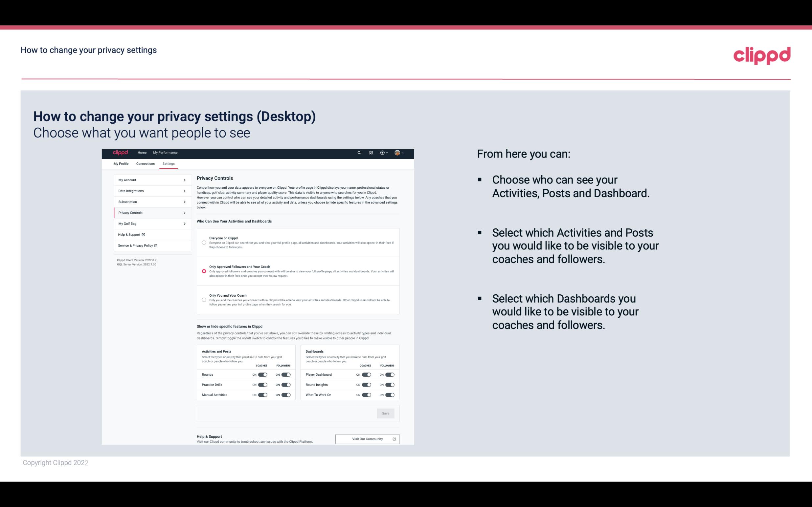Click the My Performance menu item
The height and width of the screenshot is (507, 812).
[x=166, y=153]
